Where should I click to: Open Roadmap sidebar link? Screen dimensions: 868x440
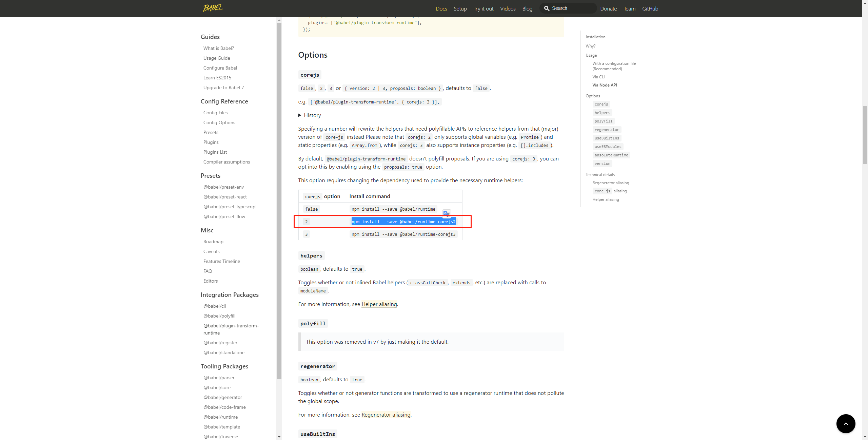click(x=214, y=242)
